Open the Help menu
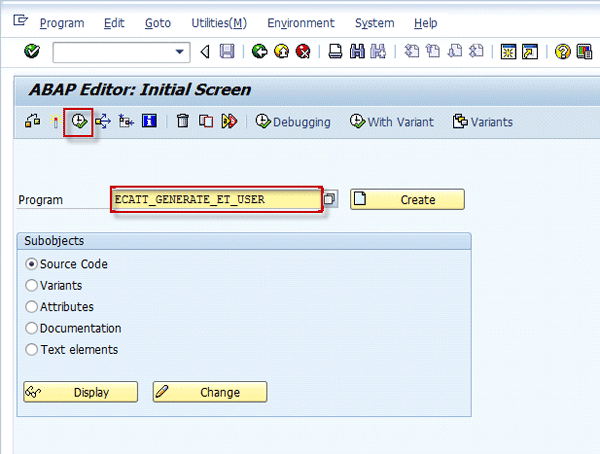The height and width of the screenshot is (454, 600). coord(426,23)
